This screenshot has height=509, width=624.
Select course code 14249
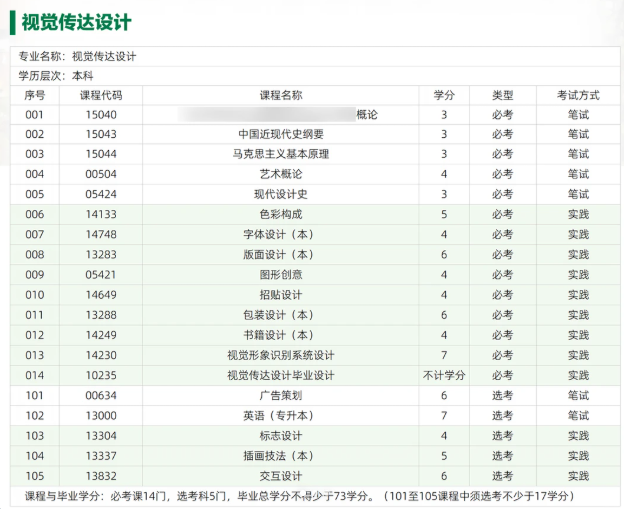click(x=101, y=335)
